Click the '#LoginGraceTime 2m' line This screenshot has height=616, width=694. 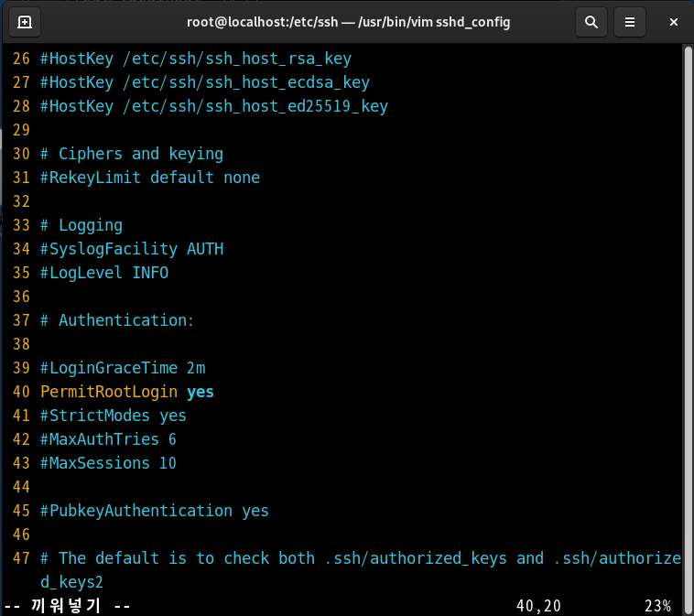123,368
